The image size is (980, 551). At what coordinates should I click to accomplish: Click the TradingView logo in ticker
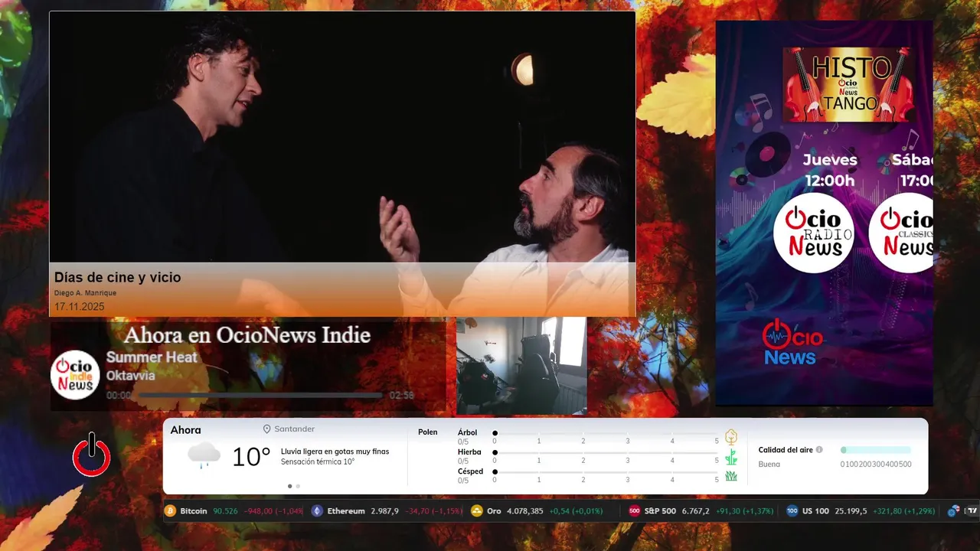click(x=971, y=510)
